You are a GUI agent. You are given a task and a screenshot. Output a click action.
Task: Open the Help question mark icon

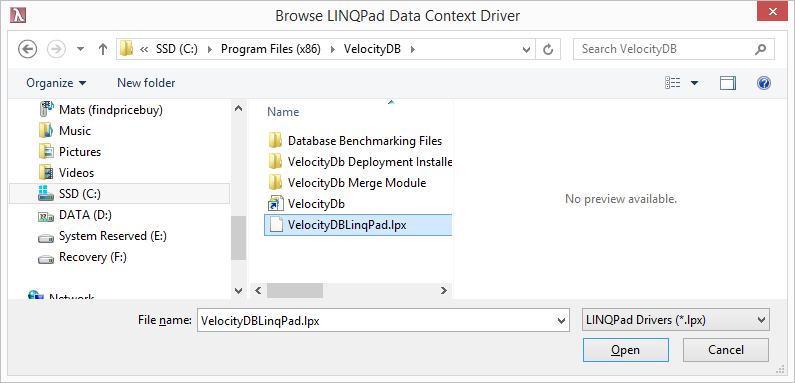click(x=764, y=83)
